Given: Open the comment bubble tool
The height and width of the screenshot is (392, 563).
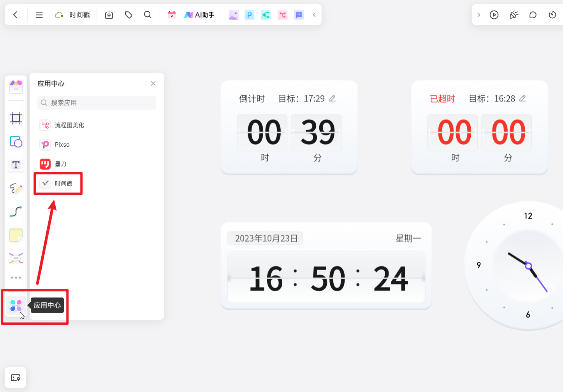Looking at the screenshot, I should 533,15.
